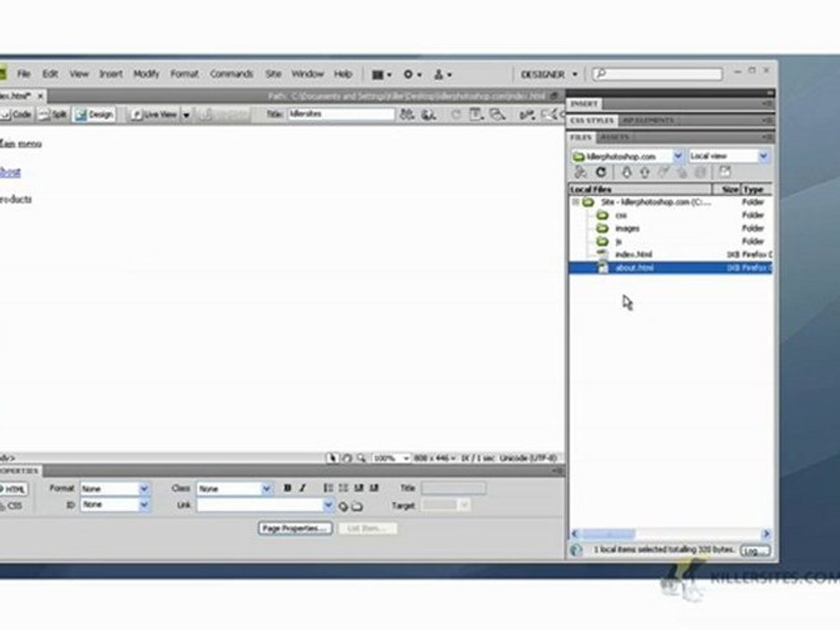Select the Select tool arrow in status bar
The width and height of the screenshot is (840, 630).
(x=332, y=458)
